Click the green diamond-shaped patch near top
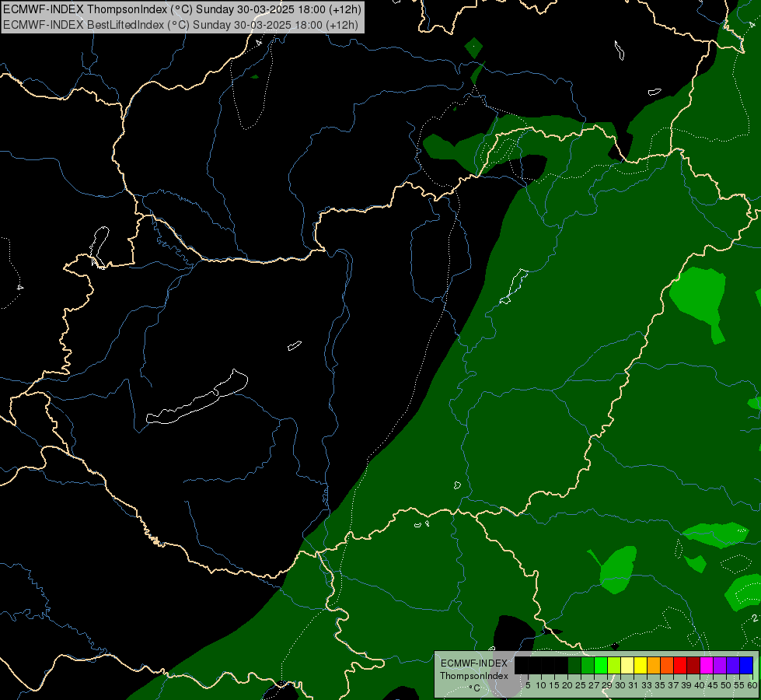 click(x=473, y=47)
